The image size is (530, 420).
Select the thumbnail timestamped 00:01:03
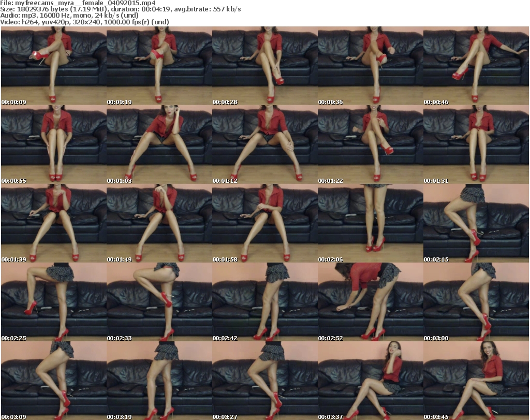pos(159,144)
